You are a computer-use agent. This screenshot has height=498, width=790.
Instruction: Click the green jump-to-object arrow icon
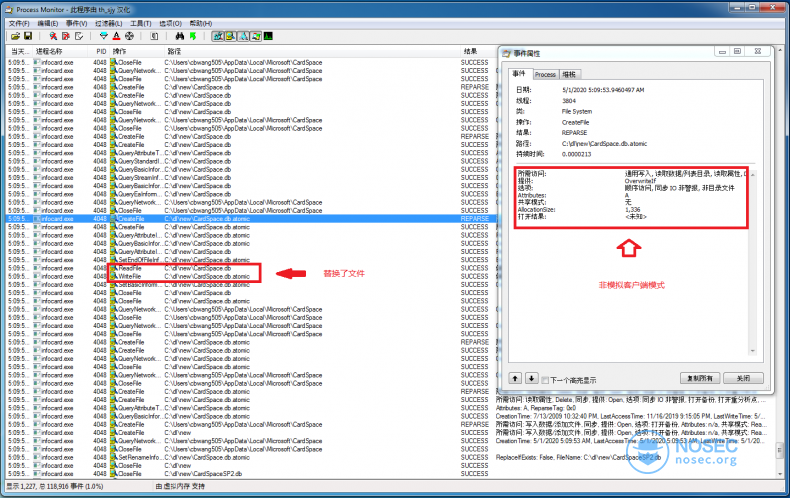[193, 36]
